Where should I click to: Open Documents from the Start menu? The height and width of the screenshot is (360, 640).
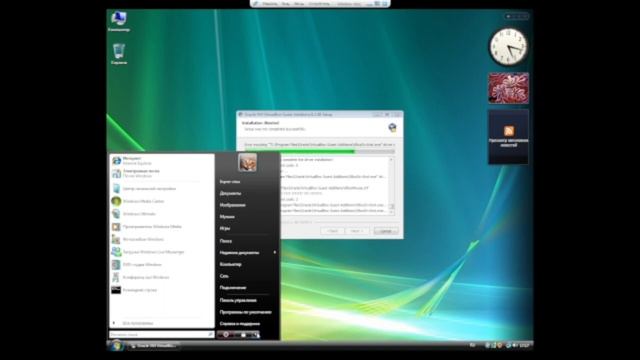pos(230,193)
